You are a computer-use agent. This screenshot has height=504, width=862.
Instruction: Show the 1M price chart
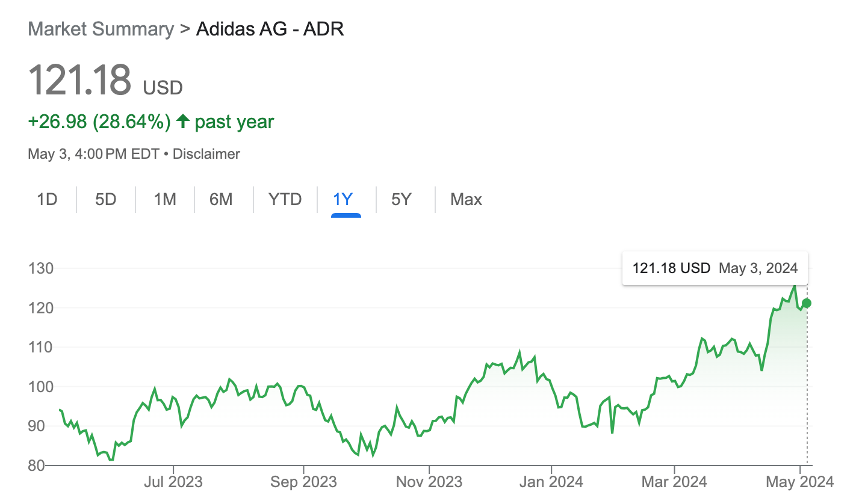164,199
